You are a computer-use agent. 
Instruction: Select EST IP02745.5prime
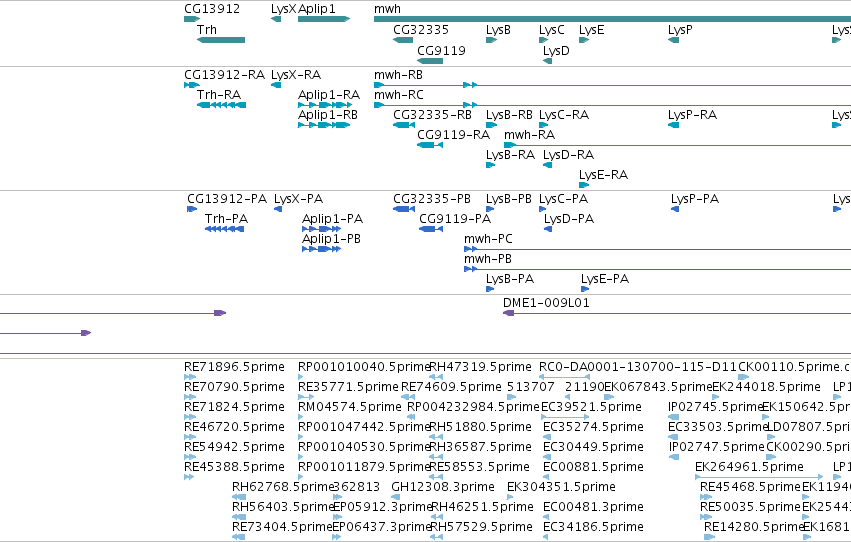pos(716,407)
